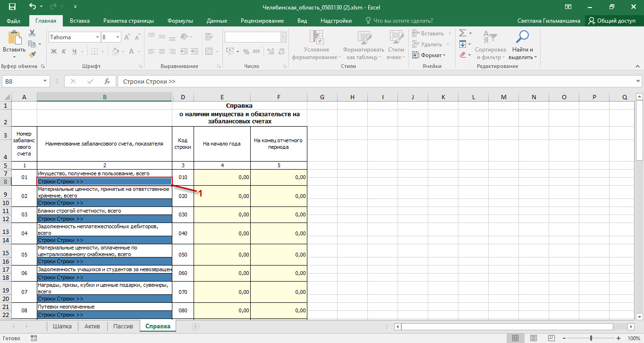Screen dimensions: 644x343
Task: Open the Формат cells dropdown
Action: [428, 55]
